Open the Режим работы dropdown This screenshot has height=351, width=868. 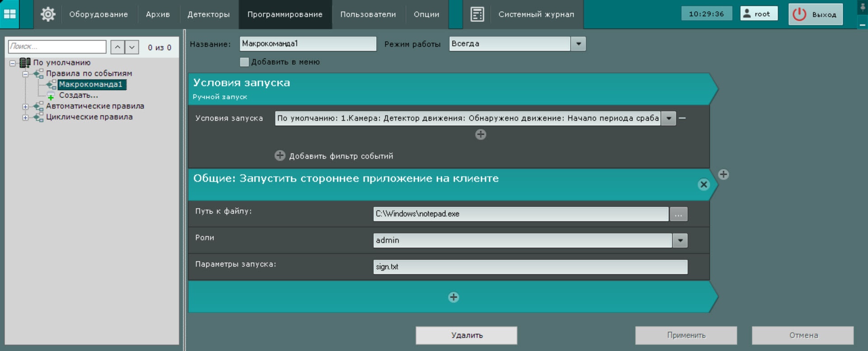pos(578,44)
